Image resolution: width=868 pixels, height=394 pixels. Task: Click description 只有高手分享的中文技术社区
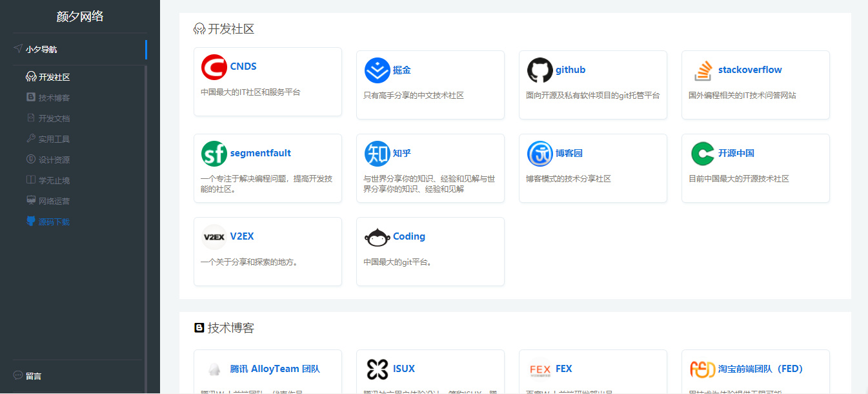[x=414, y=96]
